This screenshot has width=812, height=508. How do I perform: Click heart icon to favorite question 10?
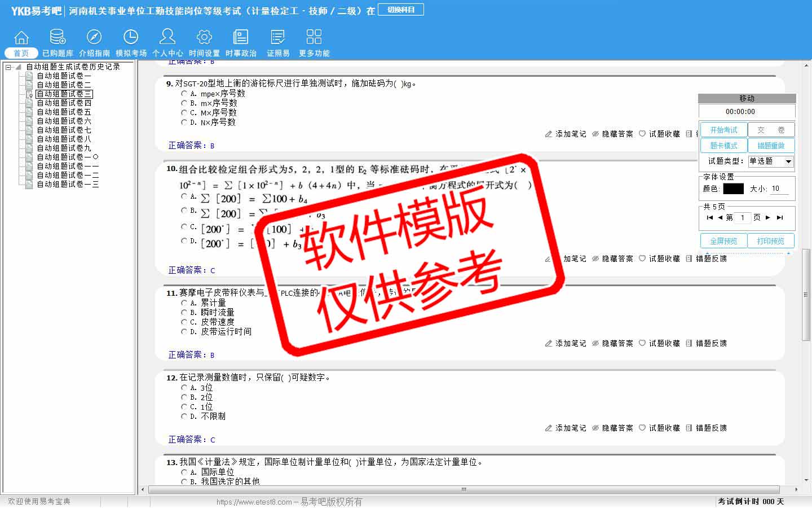click(642, 259)
